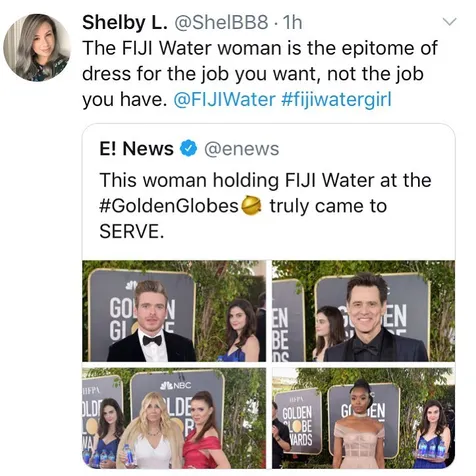The height and width of the screenshot is (476, 476).
Task: Open the E! News account name
Action: [x=136, y=148]
